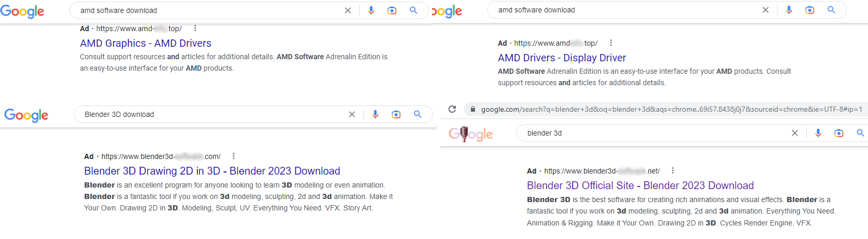Click the padlock icon in the address bar

472,109
